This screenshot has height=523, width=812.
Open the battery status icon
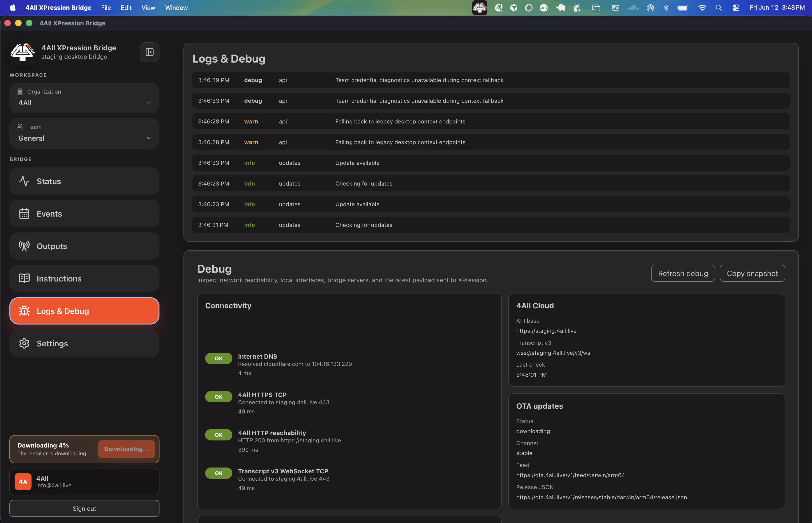683,8
